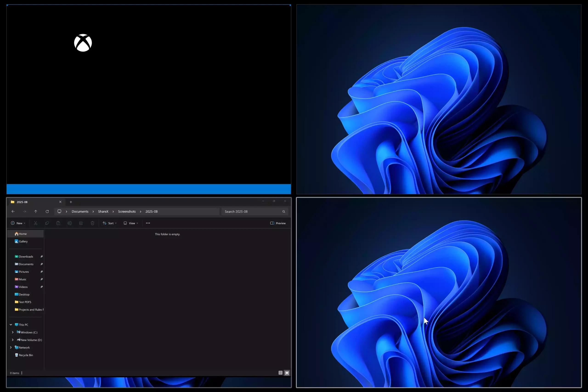Expand the Windows (C:) drive

(13, 332)
